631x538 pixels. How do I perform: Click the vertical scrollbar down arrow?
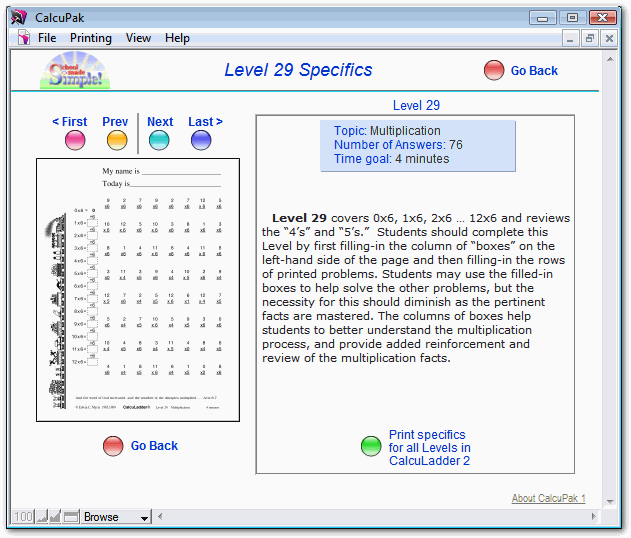click(x=610, y=501)
